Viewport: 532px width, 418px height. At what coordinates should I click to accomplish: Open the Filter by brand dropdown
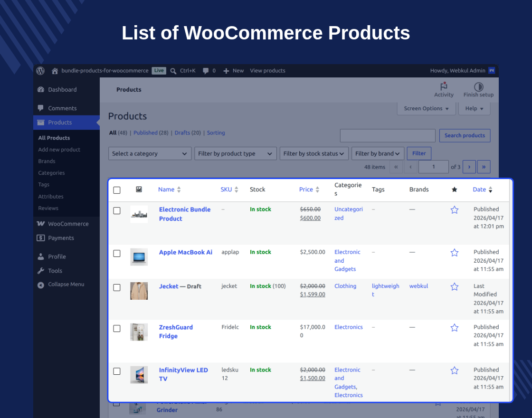pyautogui.click(x=378, y=153)
